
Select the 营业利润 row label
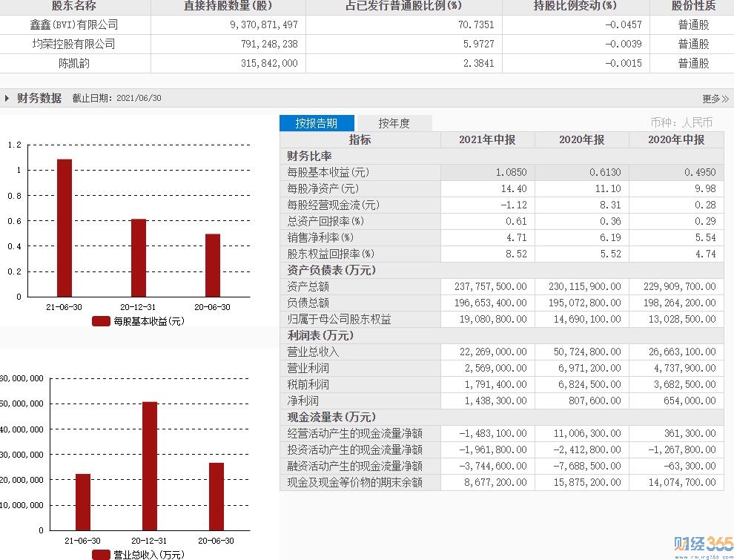pyautogui.click(x=308, y=368)
